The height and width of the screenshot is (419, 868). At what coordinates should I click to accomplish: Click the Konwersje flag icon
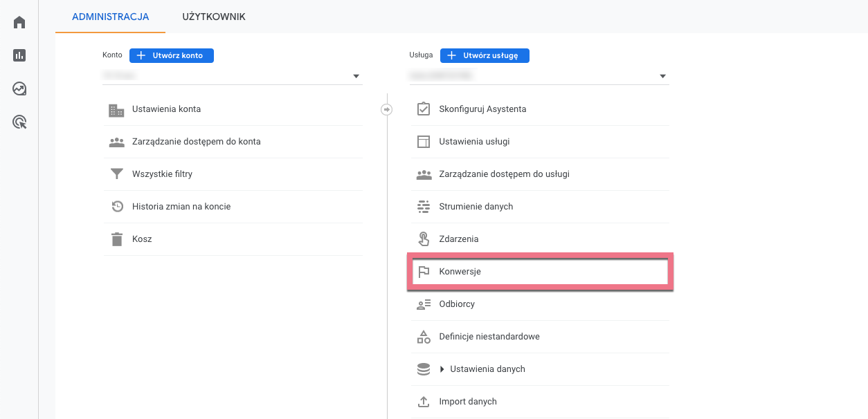pos(424,272)
